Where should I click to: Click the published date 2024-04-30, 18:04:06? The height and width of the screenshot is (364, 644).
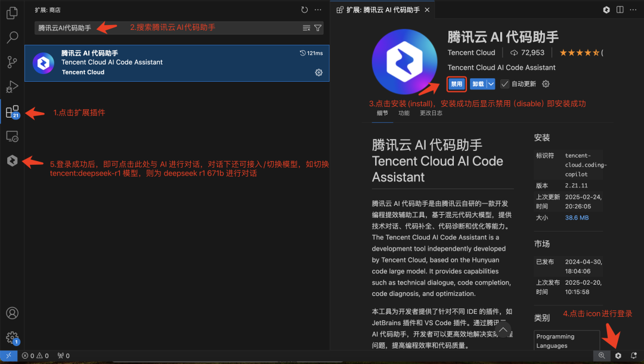click(583, 267)
